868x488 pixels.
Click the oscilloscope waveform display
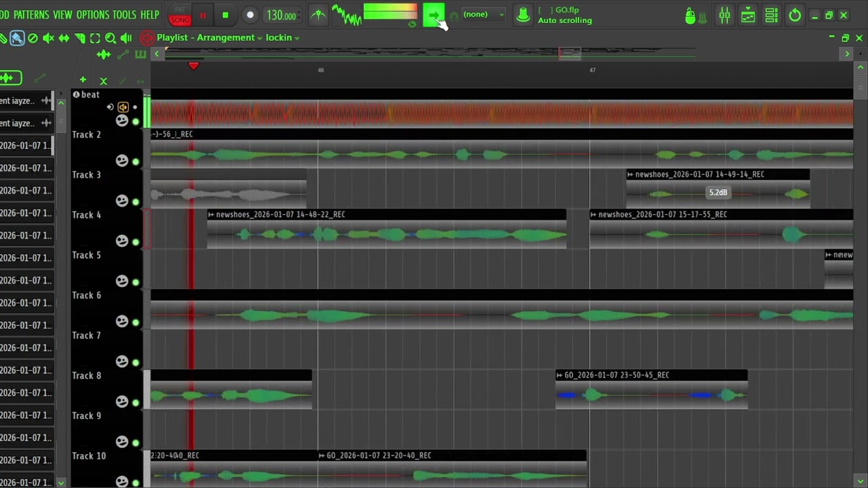pyautogui.click(x=347, y=15)
